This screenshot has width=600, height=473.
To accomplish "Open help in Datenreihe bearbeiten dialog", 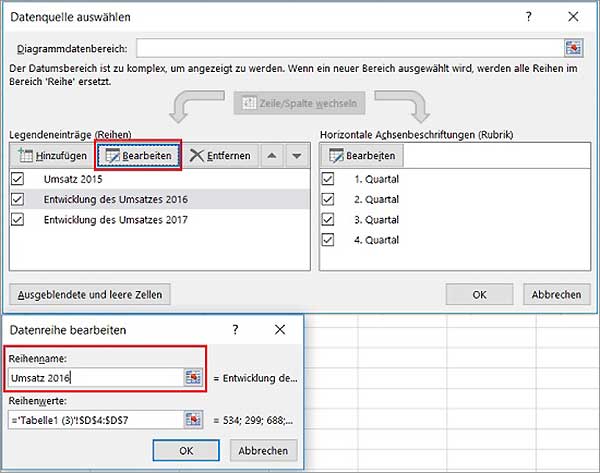I will (235, 329).
